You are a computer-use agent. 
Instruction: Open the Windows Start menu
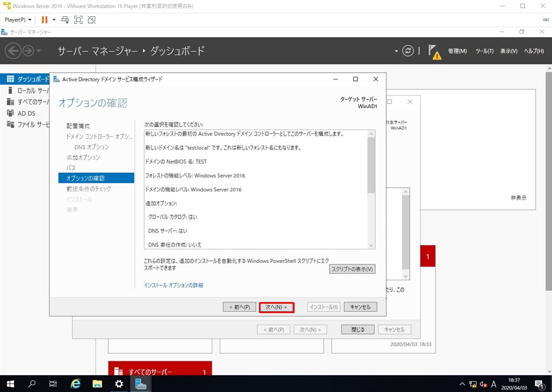(x=10, y=384)
